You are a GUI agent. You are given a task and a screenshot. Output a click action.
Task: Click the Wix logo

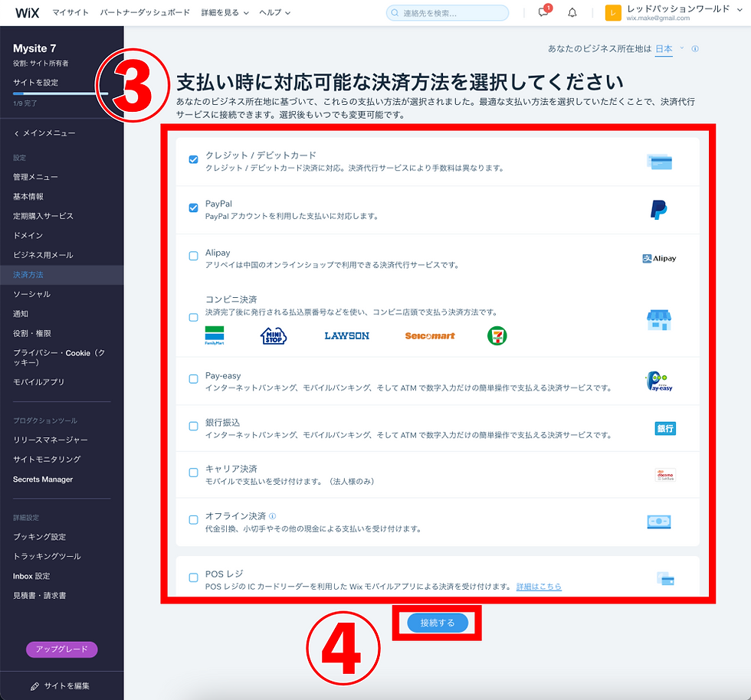point(28,13)
